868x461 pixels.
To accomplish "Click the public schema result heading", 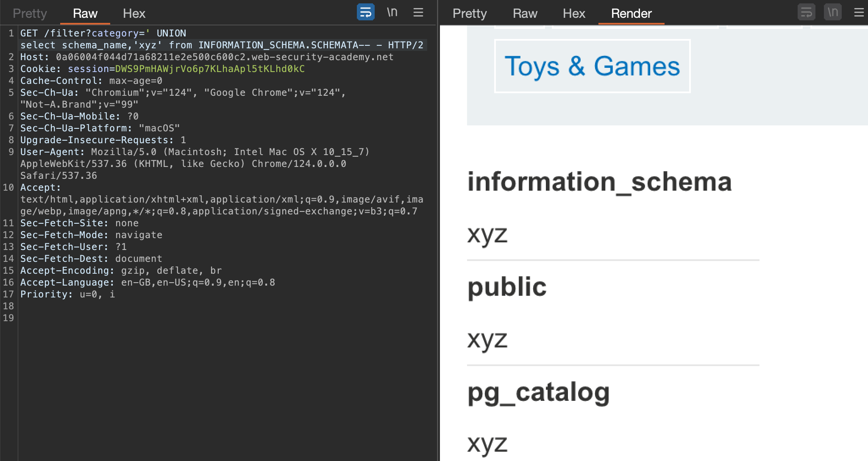I will pos(506,287).
